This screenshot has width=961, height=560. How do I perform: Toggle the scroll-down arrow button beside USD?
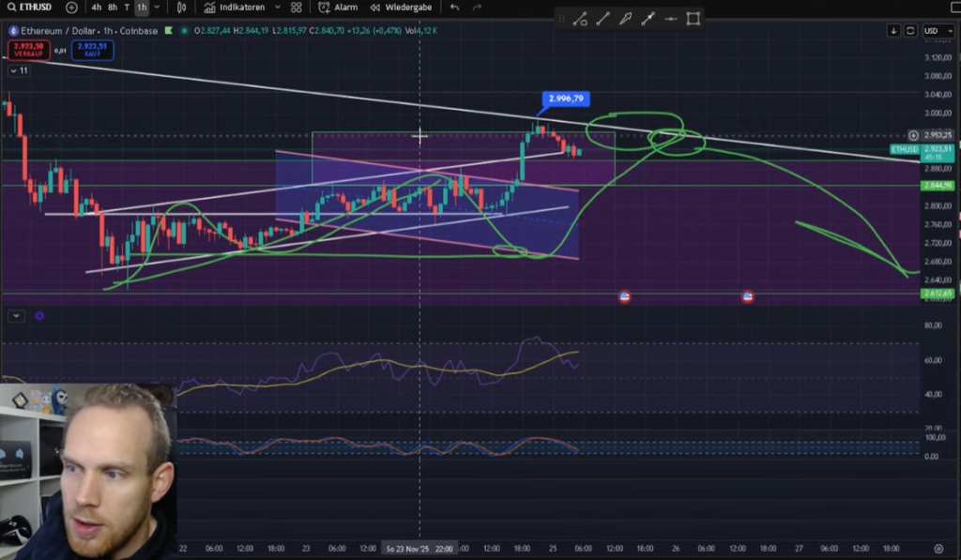(x=893, y=31)
